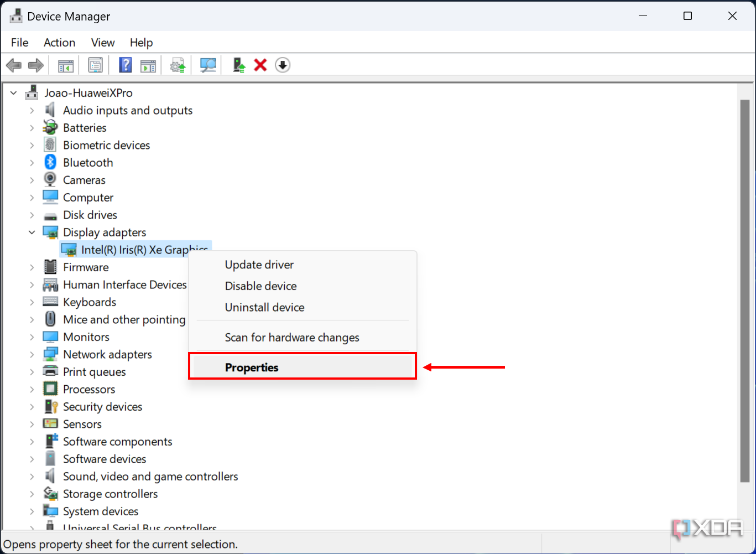This screenshot has height=554, width=756.
Task: Choose Update driver from context menu
Action: [303, 265]
